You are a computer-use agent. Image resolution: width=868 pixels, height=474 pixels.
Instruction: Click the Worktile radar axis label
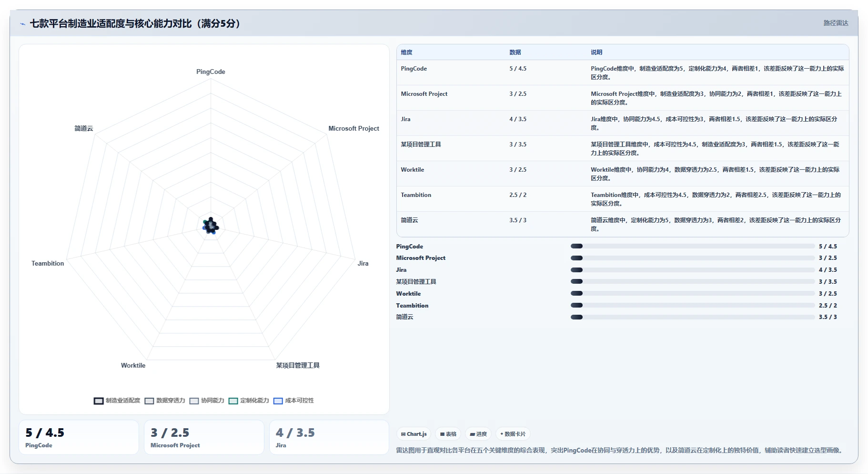coord(133,366)
